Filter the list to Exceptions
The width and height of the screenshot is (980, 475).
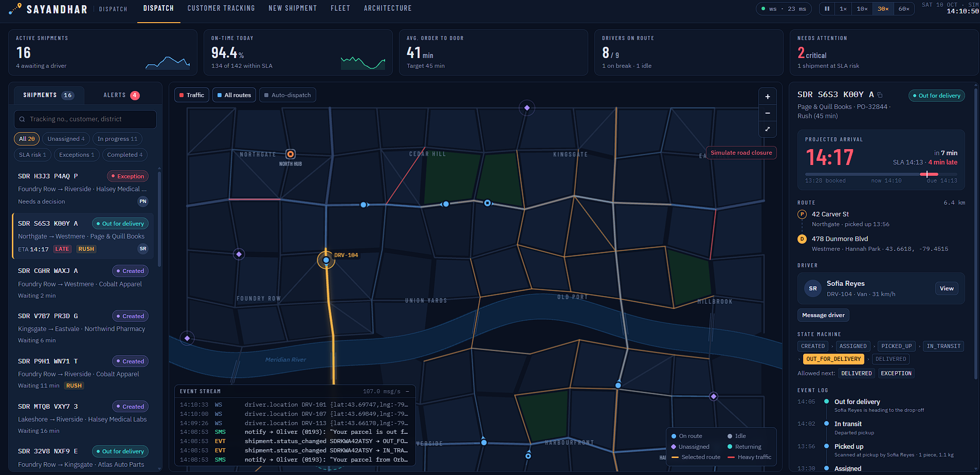click(x=77, y=155)
